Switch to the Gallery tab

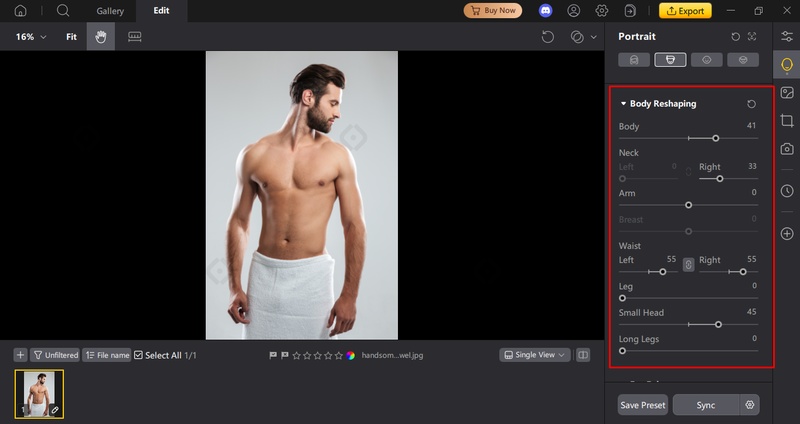[110, 11]
